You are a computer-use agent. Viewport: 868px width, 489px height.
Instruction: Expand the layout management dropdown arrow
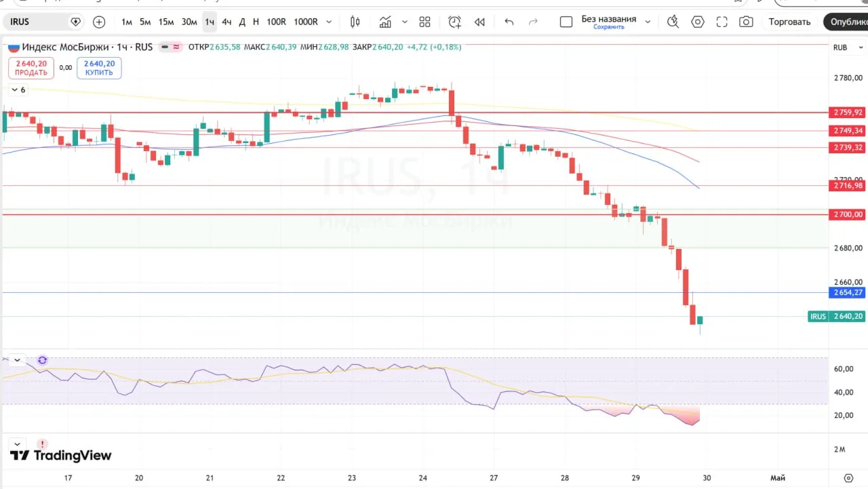coord(648,22)
